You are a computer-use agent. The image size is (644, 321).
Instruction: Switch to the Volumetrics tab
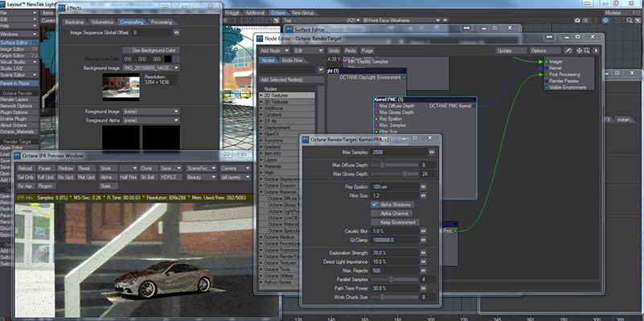(102, 22)
